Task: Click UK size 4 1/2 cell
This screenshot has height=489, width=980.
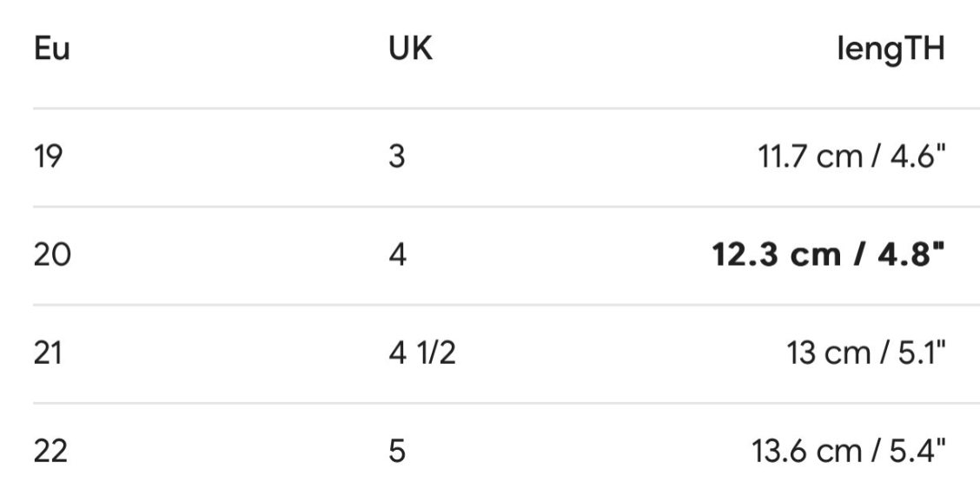Action: pos(421,354)
